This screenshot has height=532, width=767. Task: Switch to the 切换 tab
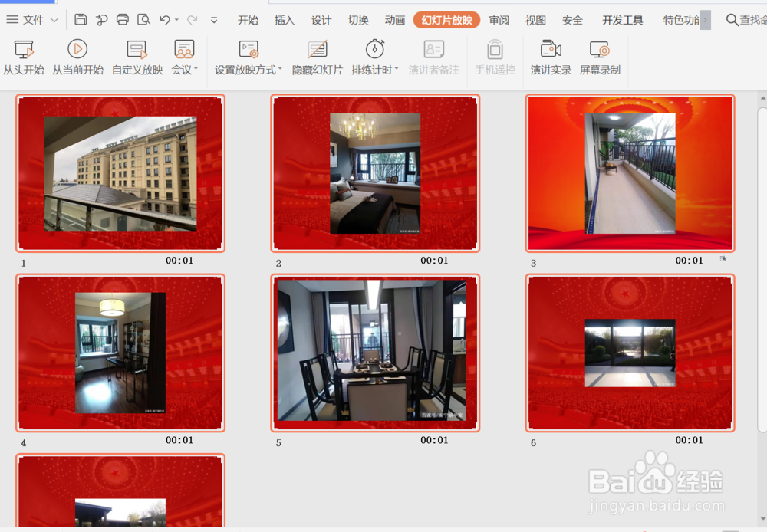[x=358, y=20]
